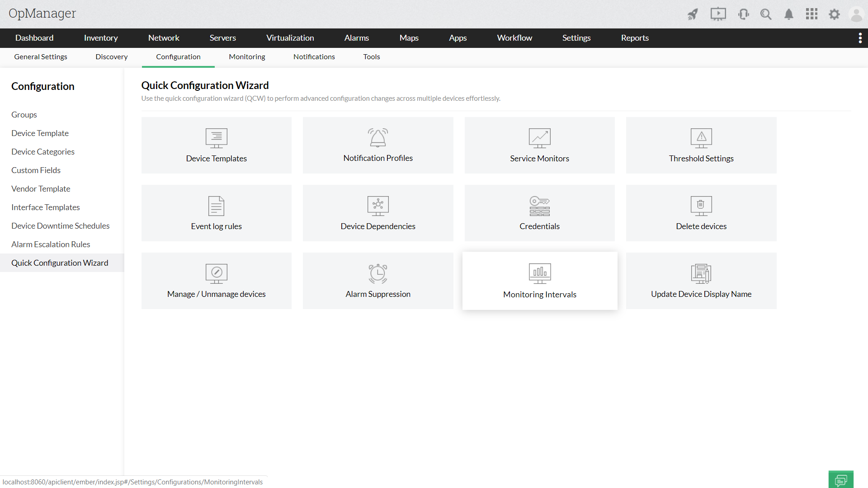The width and height of the screenshot is (868, 488).
Task: Expand the three-dot overflow menu
Action: point(860,38)
